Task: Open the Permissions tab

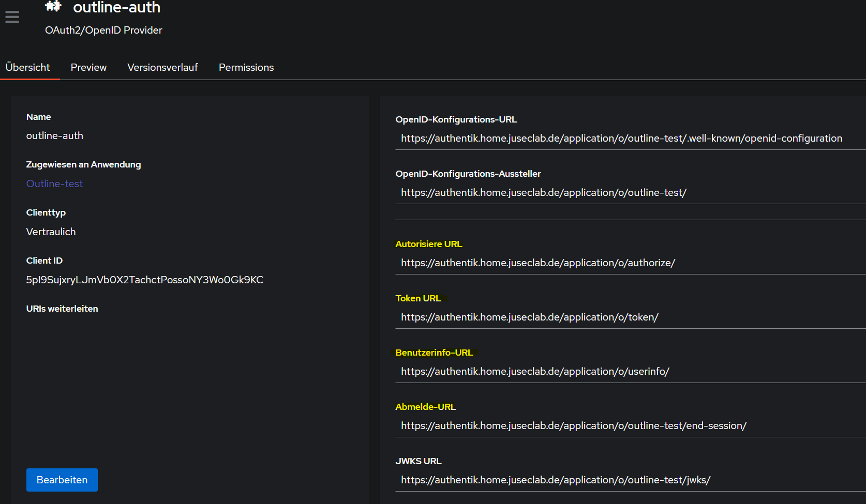Action: click(246, 67)
